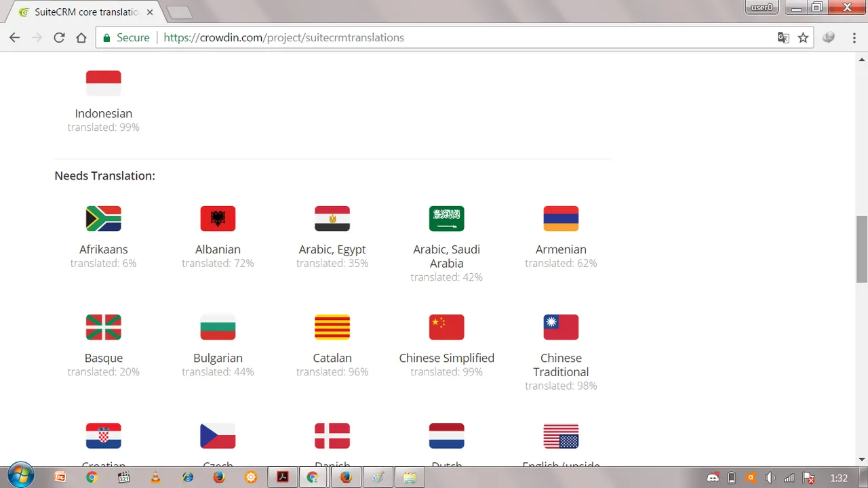Go forward in browser history
868x488 pixels.
click(37, 38)
